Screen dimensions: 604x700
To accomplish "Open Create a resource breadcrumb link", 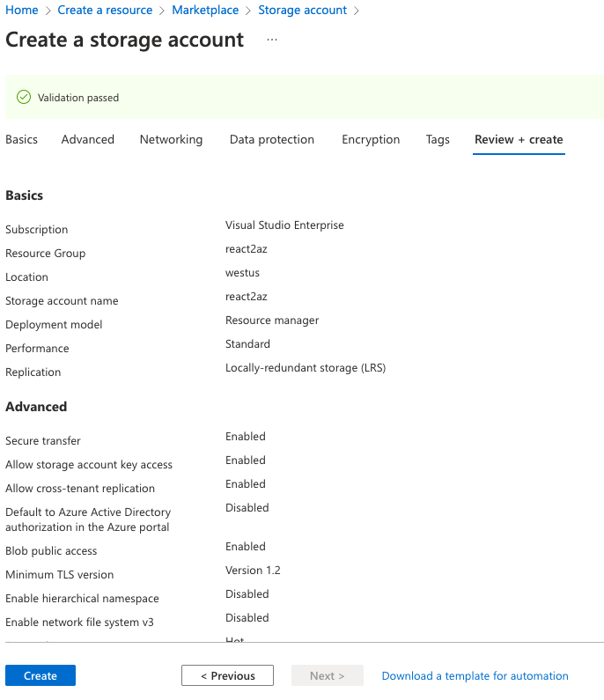I will click(x=105, y=10).
